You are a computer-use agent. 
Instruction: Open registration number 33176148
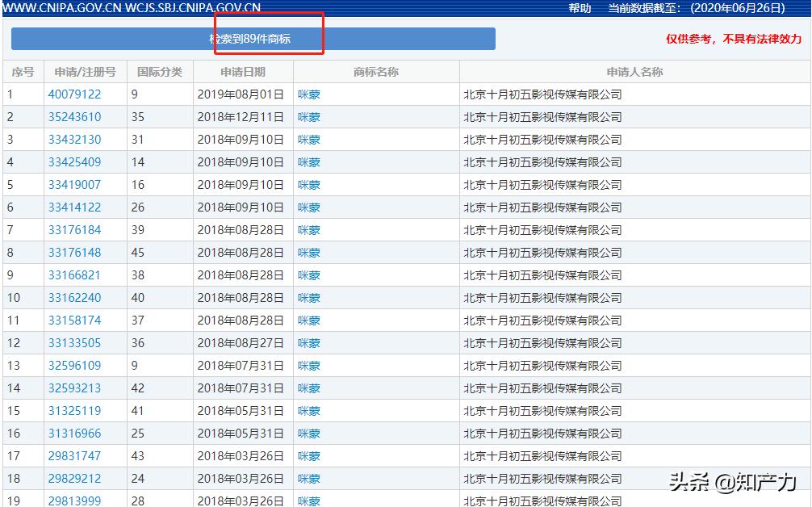74,253
